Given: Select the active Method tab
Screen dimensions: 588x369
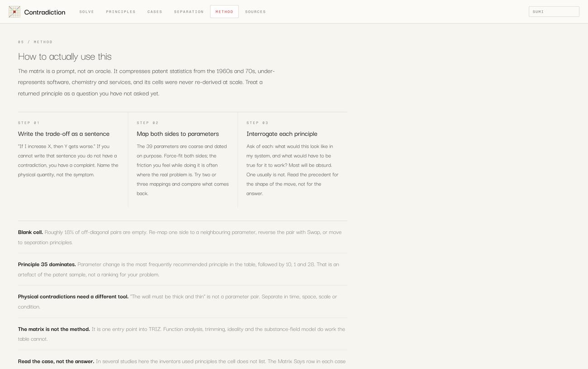Looking at the screenshot, I should coord(224,12).
